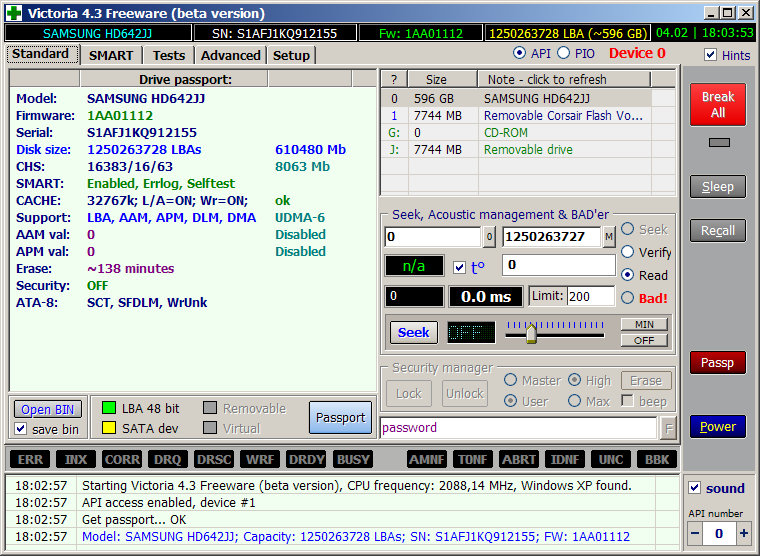Select the Verify radio option
Viewport: 760px width, 556px height.
(x=628, y=252)
